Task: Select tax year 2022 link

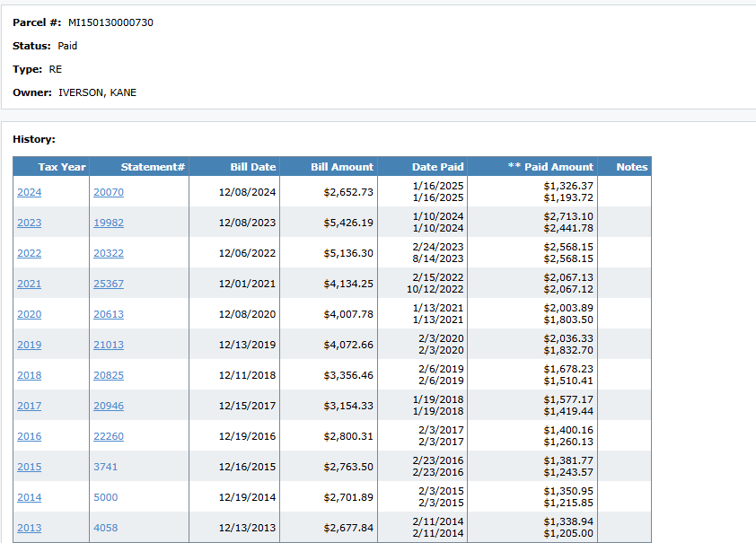Action: pos(29,253)
